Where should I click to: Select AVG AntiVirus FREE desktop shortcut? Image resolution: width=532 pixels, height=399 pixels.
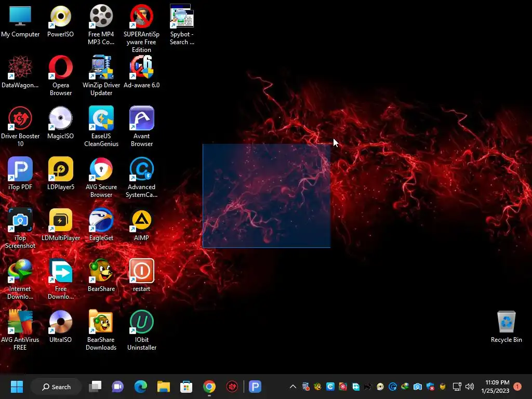click(x=20, y=330)
